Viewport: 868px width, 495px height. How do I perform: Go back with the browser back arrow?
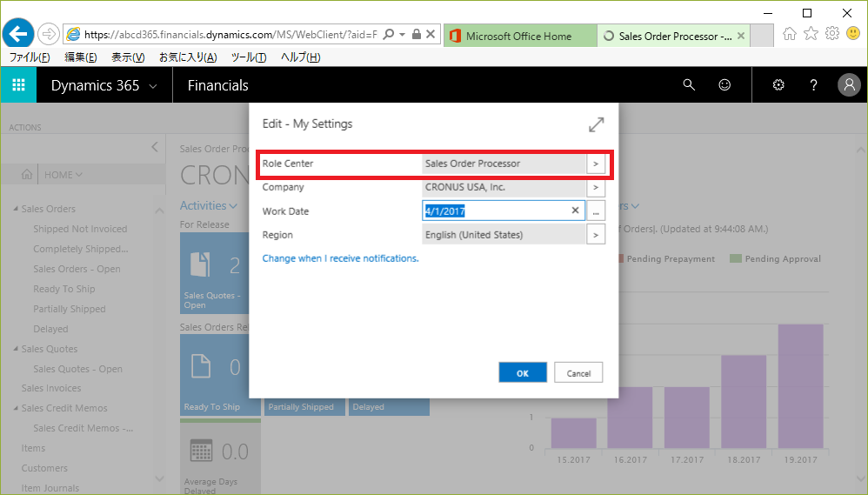tap(17, 34)
